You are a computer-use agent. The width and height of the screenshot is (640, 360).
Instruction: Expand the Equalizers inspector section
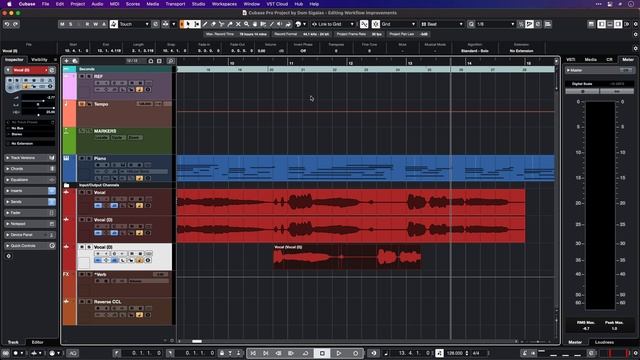(30, 180)
